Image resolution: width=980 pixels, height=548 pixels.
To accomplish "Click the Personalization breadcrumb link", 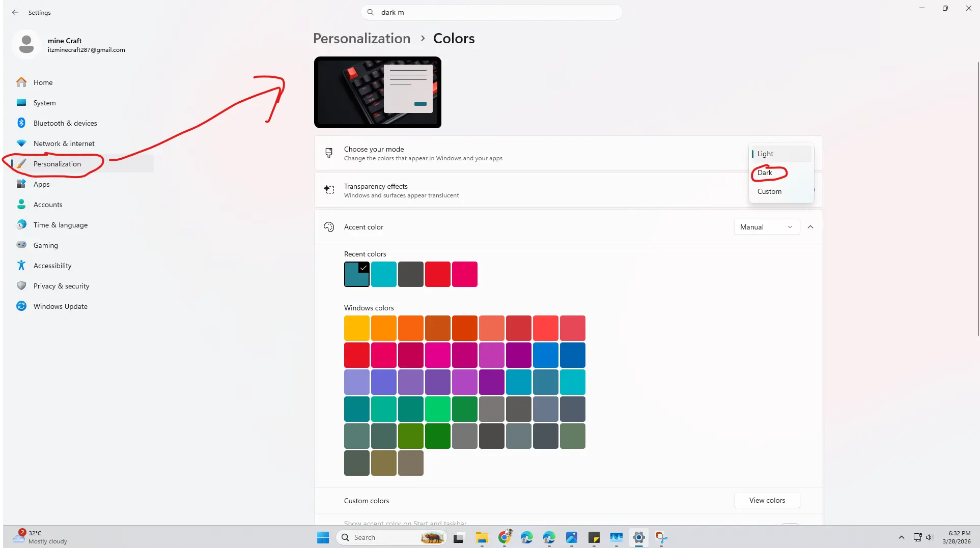I will tap(361, 39).
